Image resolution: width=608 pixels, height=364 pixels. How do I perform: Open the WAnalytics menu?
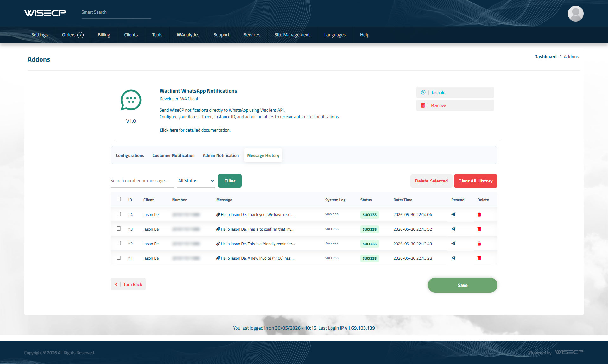coord(188,35)
